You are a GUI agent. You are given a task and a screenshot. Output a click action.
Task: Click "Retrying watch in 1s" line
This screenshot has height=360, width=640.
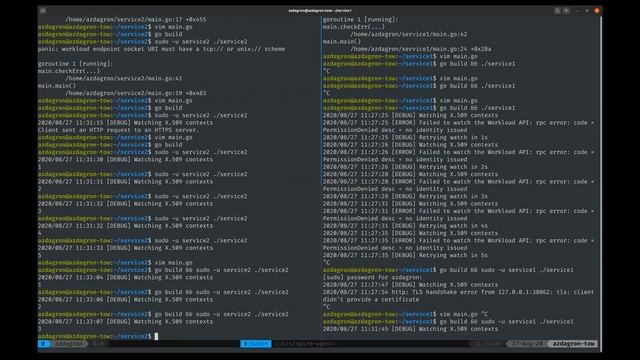[405, 137]
